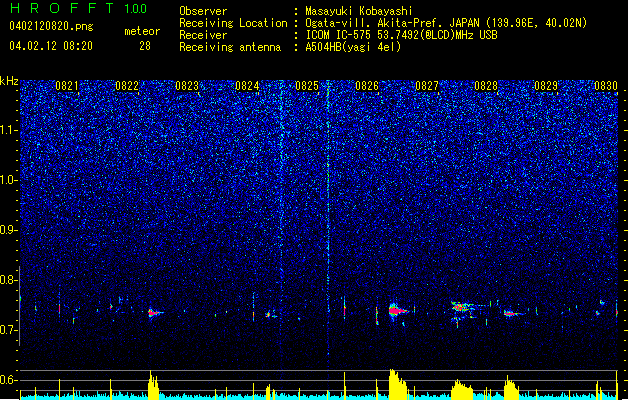
Task: Click the Observer label
Action: (x=203, y=11)
